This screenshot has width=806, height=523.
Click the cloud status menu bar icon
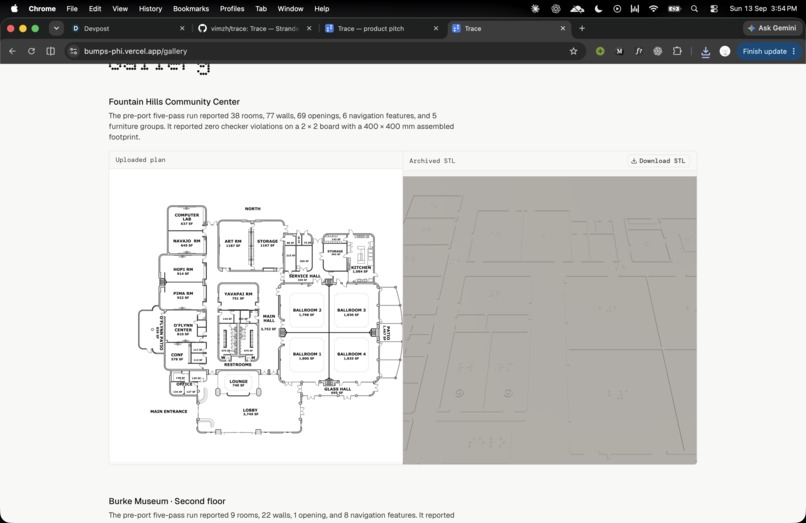pyautogui.click(x=577, y=9)
